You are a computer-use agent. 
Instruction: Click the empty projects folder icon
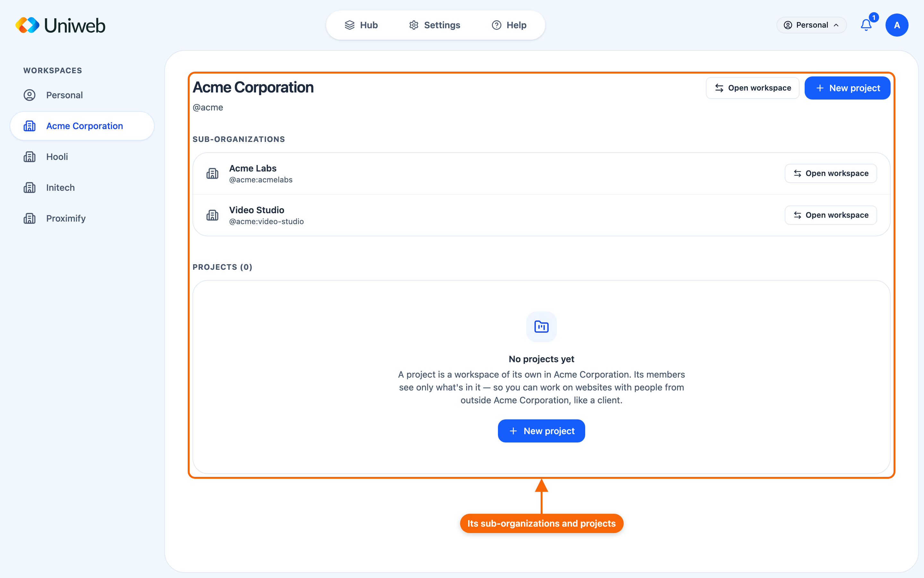[x=542, y=327]
